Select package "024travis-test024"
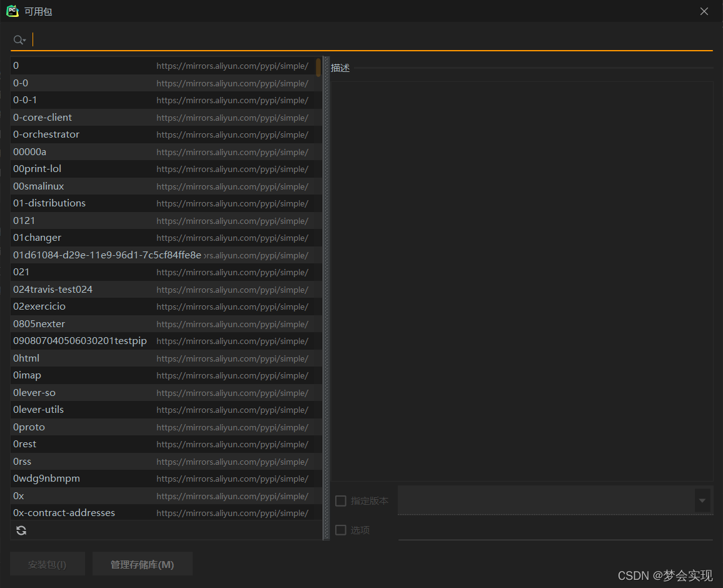This screenshot has width=723, height=588. tap(166, 290)
